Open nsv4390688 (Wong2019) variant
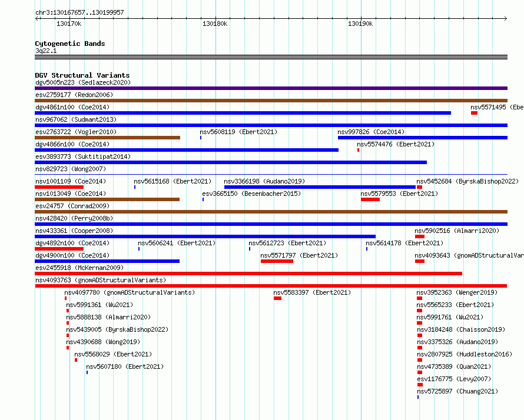Screen dimensions: 524x420 tap(103, 342)
